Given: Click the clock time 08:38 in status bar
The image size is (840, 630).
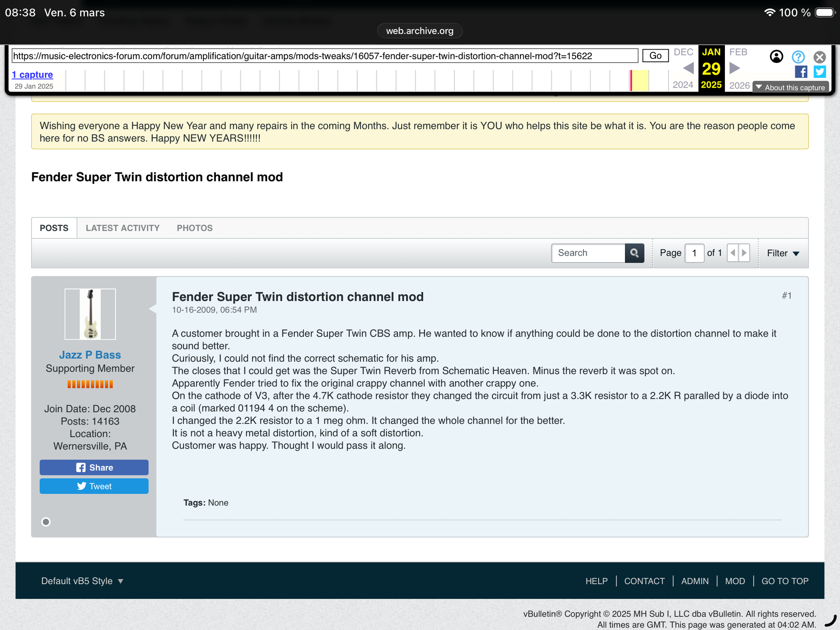Looking at the screenshot, I should tap(21, 13).
